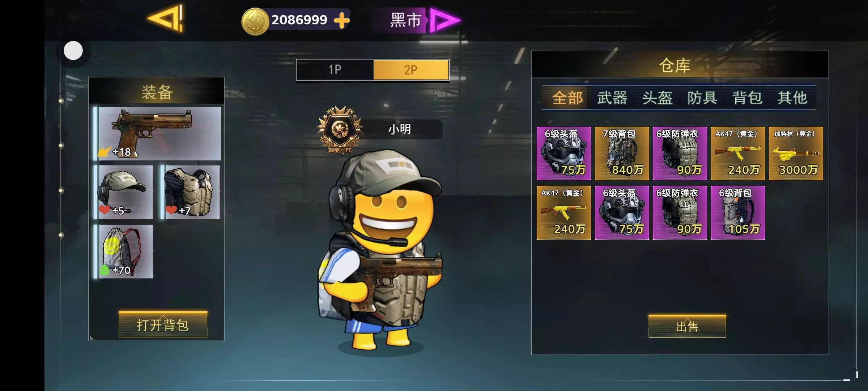Select the equipped cap helmet slot
Viewport: 868px width, 391px height.
(123, 192)
